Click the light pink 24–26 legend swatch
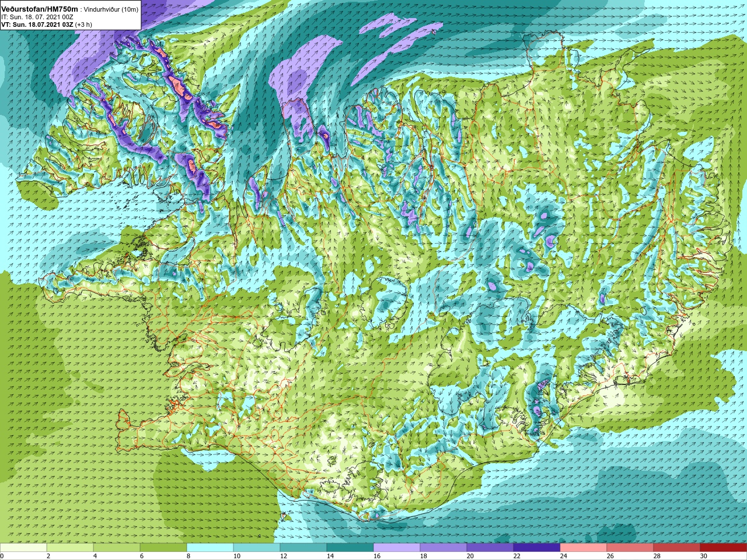Viewport: 747px width, 560px height. click(584, 547)
